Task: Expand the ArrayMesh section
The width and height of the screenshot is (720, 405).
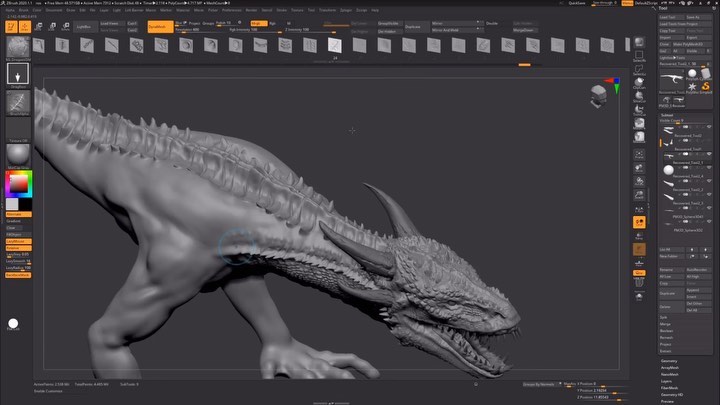Action: pos(670,368)
